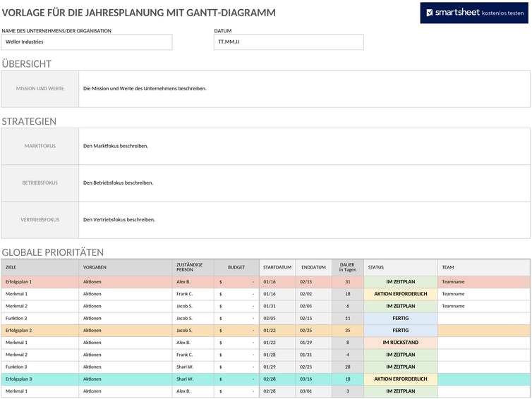Select duration value 28 cell
532x399 pixels.
click(x=348, y=367)
